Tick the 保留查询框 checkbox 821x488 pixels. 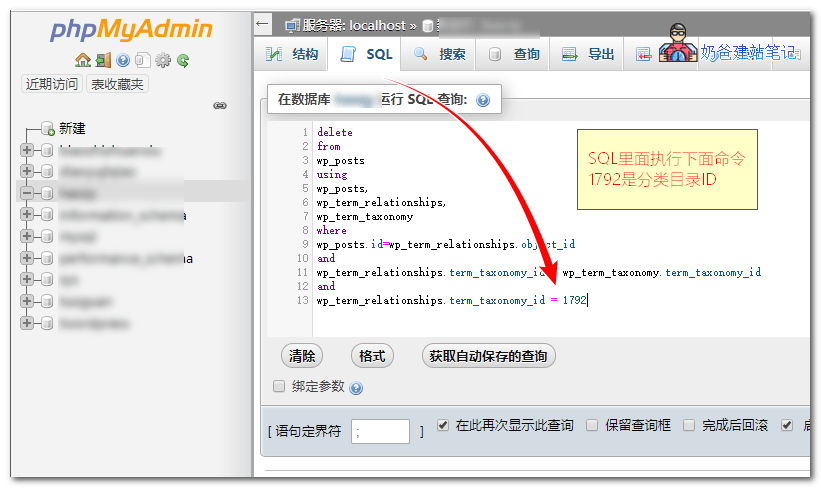pos(592,425)
